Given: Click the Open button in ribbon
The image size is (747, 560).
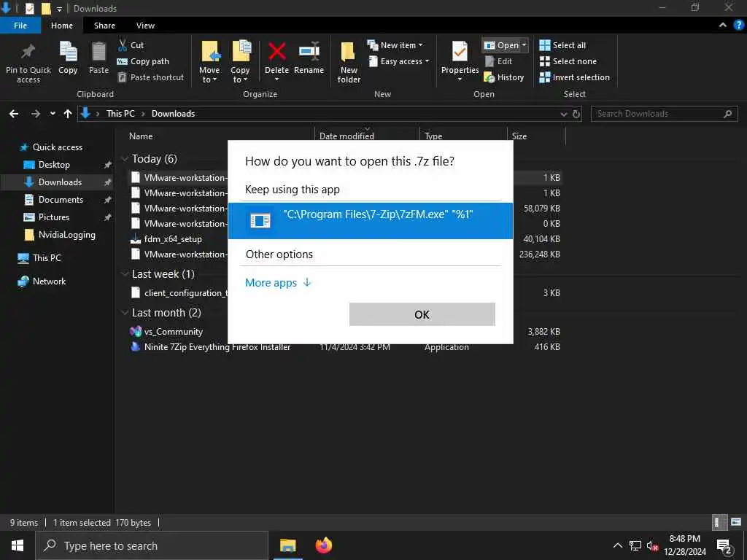Looking at the screenshot, I should point(501,45).
